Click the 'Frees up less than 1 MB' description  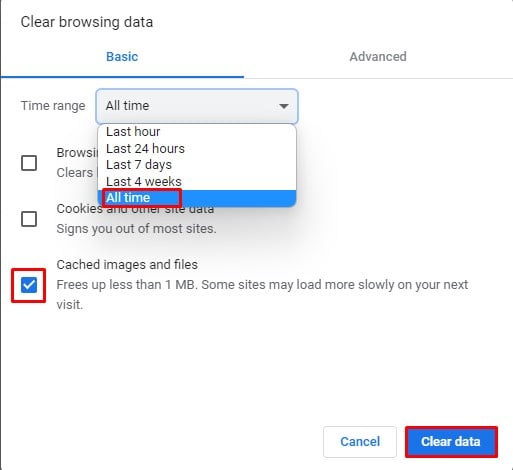[x=262, y=295]
